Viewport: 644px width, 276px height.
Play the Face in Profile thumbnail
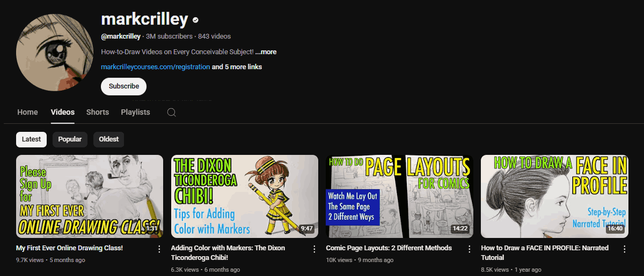click(x=554, y=196)
